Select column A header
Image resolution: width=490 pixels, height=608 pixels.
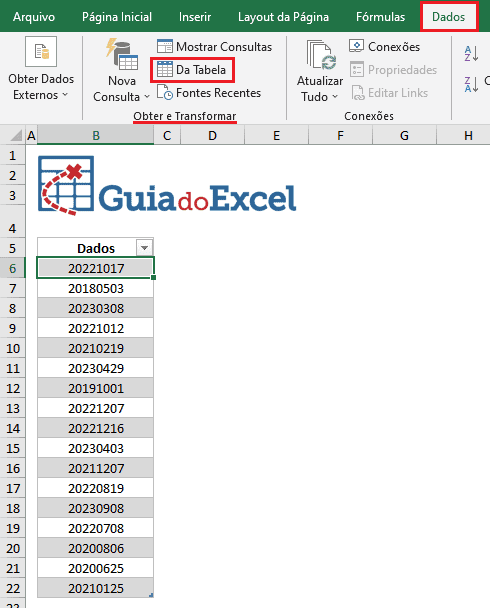(31, 135)
